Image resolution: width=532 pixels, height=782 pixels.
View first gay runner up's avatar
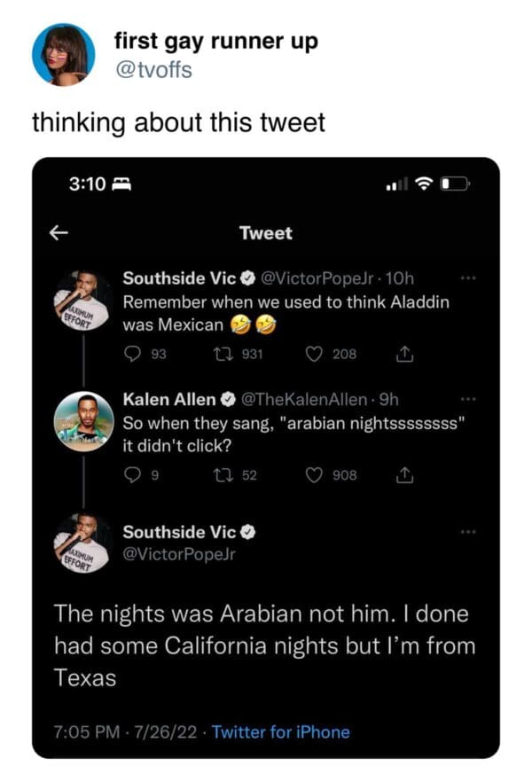pos(63,54)
